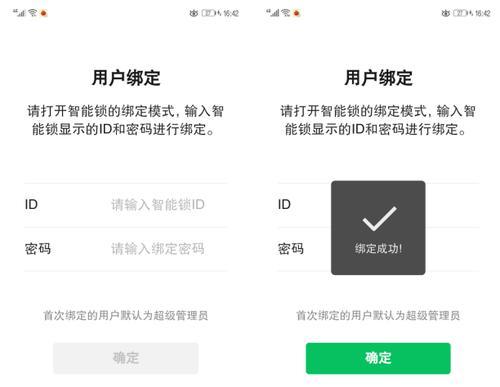Tap the orange notification dot on left phone
Image resolution: width=500 pixels, height=387 pixels.
44,13
